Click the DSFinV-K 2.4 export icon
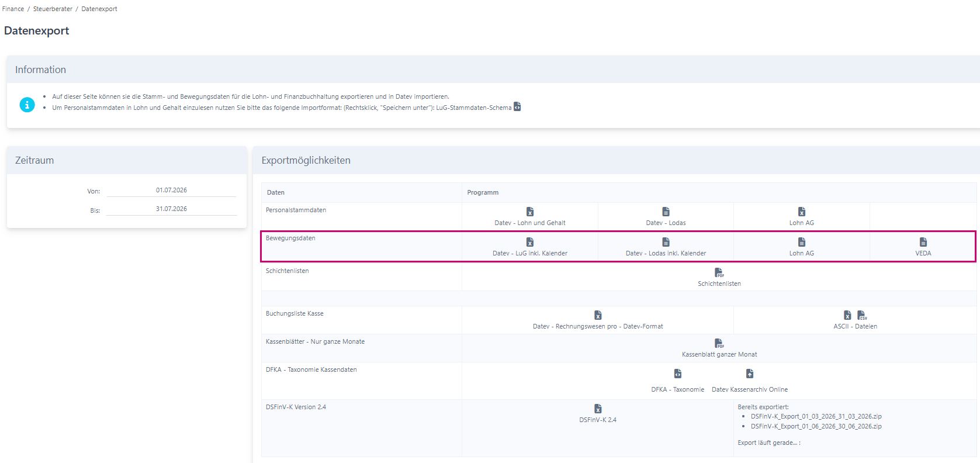Image resolution: width=980 pixels, height=463 pixels. (x=598, y=409)
